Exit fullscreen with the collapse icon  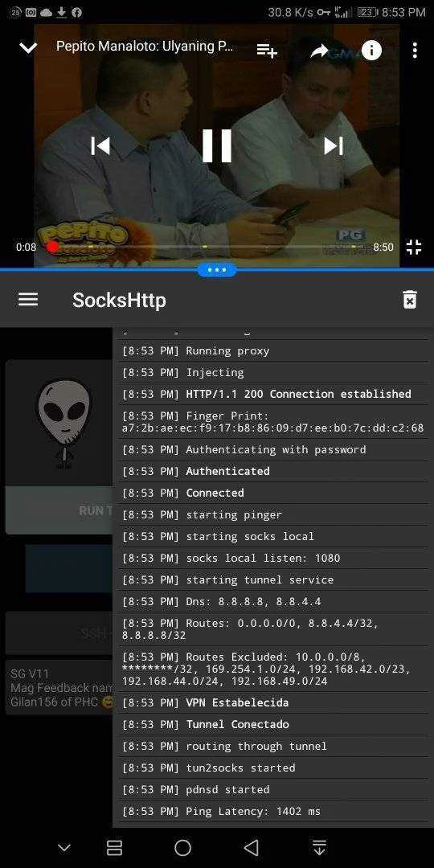coord(414,247)
